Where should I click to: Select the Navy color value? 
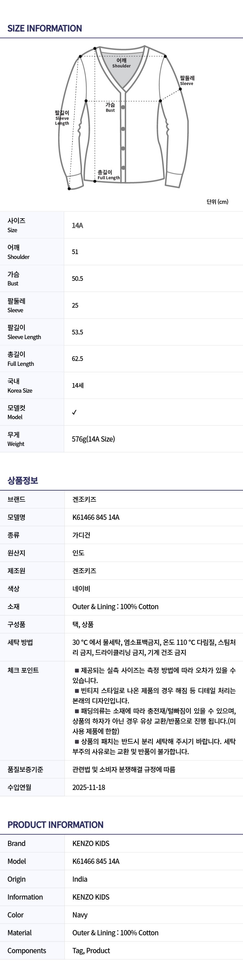click(80, 915)
